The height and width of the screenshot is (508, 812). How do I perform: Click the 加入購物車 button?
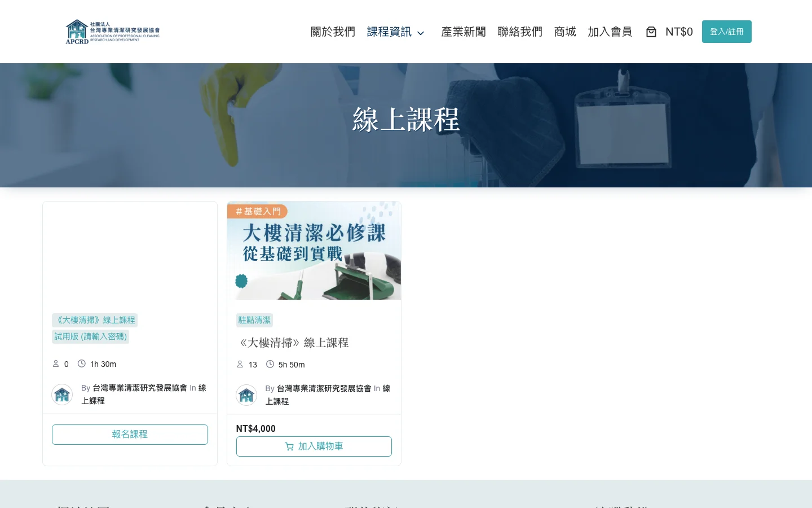(x=314, y=446)
